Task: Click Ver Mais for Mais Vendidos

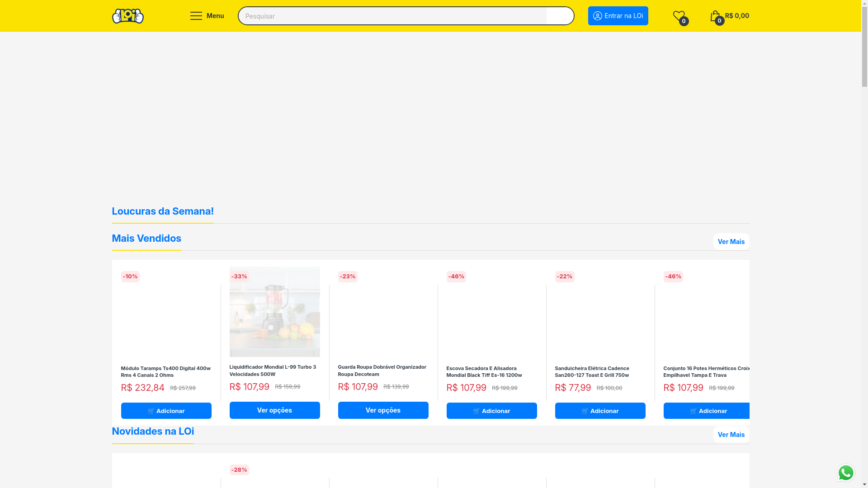Action: click(x=731, y=242)
